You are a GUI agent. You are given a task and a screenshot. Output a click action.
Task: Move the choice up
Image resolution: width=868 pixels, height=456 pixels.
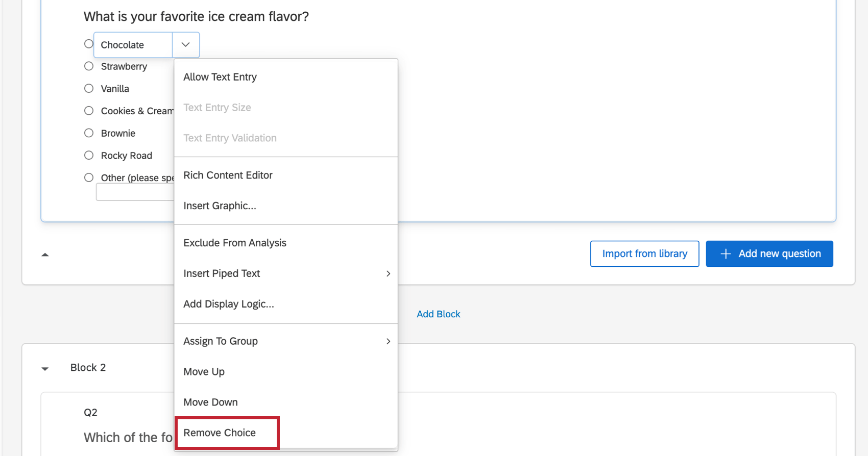(x=204, y=372)
